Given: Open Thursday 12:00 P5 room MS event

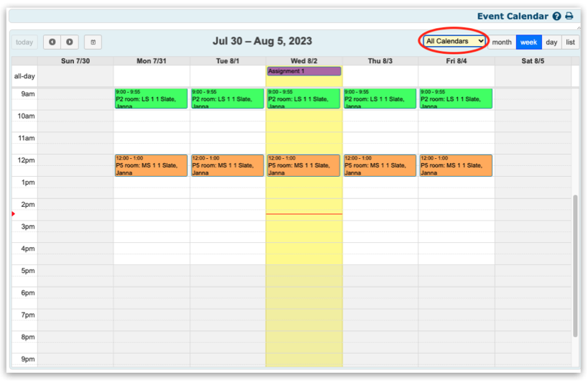Looking at the screenshot, I should [x=380, y=165].
